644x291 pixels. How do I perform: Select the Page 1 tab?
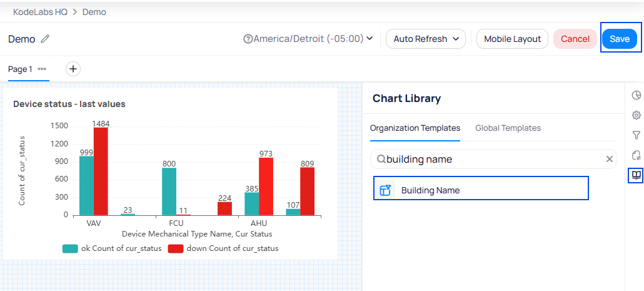point(20,69)
